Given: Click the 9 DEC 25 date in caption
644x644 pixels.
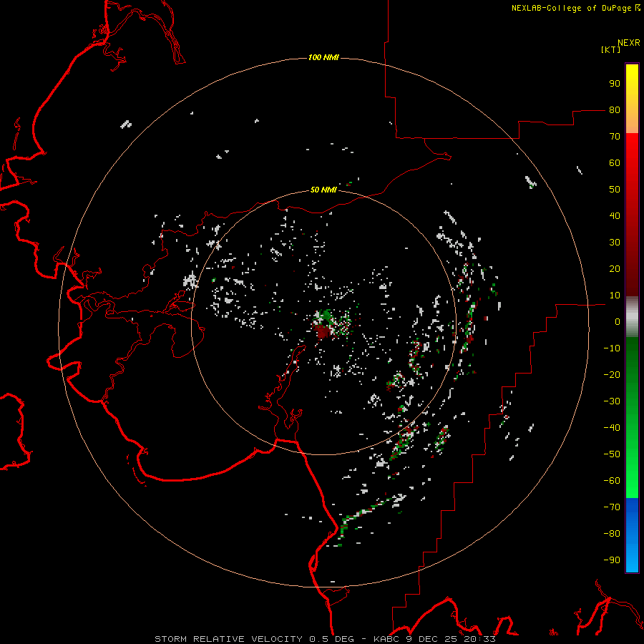Looking at the screenshot, I should point(432,639).
